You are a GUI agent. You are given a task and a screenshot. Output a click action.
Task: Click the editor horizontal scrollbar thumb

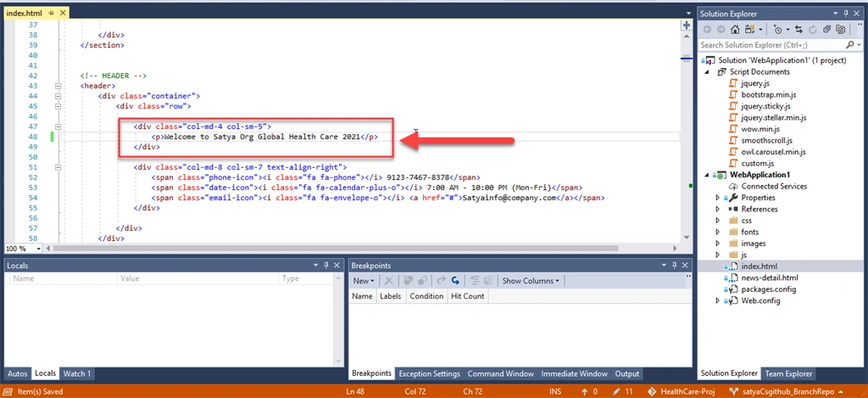[x=334, y=249]
